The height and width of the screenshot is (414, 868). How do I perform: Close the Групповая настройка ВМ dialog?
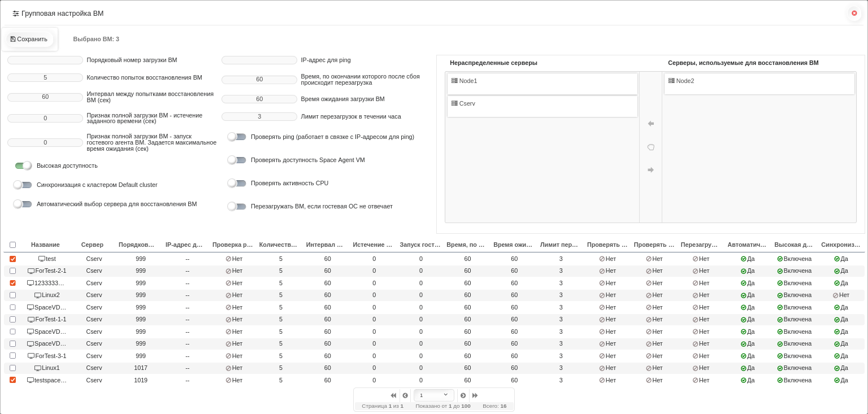854,13
